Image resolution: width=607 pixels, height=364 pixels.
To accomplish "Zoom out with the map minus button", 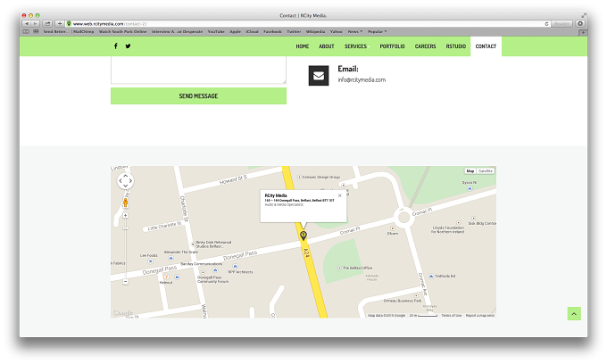I will coord(126,282).
